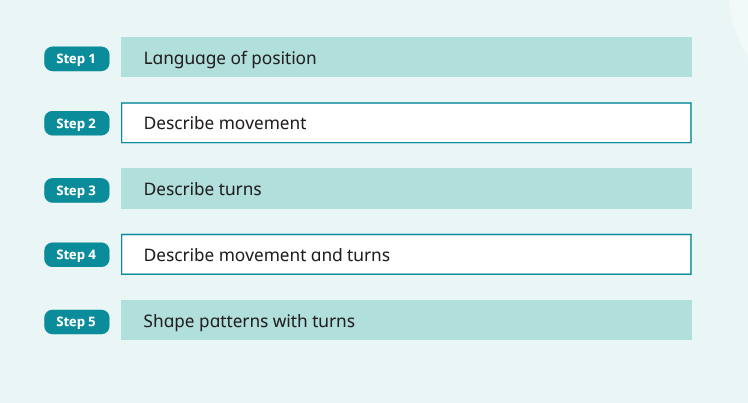Select the Step 2 teal badge

pyautogui.click(x=76, y=124)
